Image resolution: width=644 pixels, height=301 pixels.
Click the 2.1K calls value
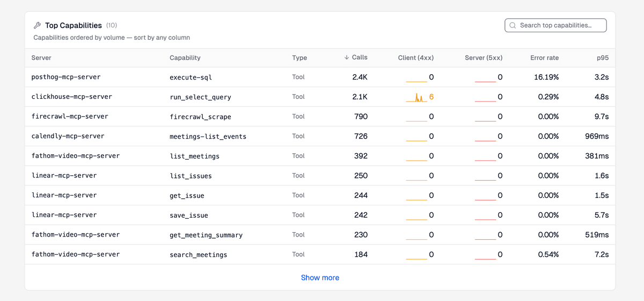coord(360,97)
